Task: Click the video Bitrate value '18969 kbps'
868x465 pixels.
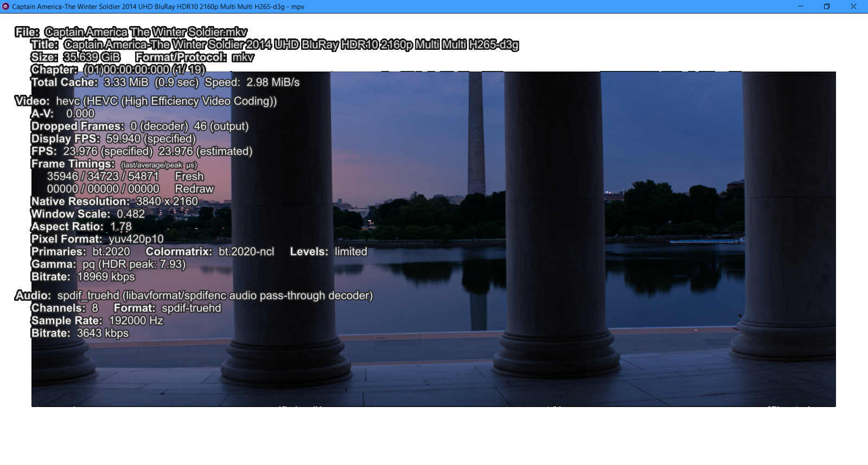Action: pyautogui.click(x=106, y=276)
